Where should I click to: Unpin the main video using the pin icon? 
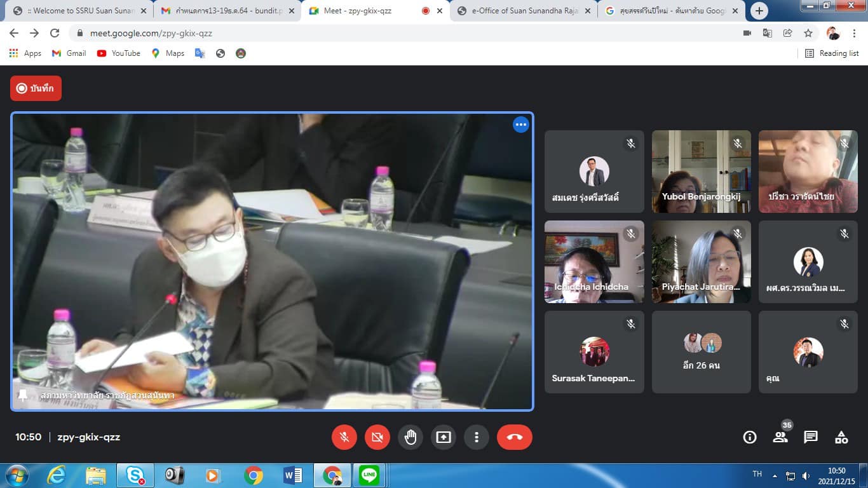pyautogui.click(x=23, y=395)
